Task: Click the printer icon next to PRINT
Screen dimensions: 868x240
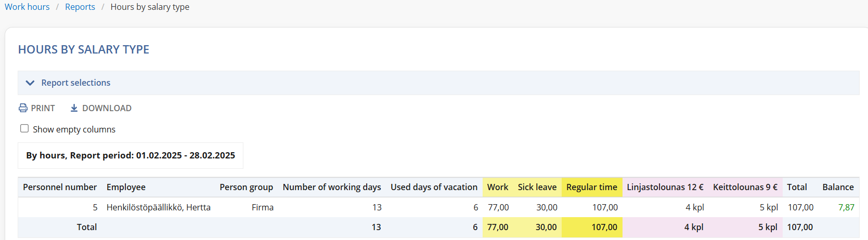Action: click(x=23, y=108)
